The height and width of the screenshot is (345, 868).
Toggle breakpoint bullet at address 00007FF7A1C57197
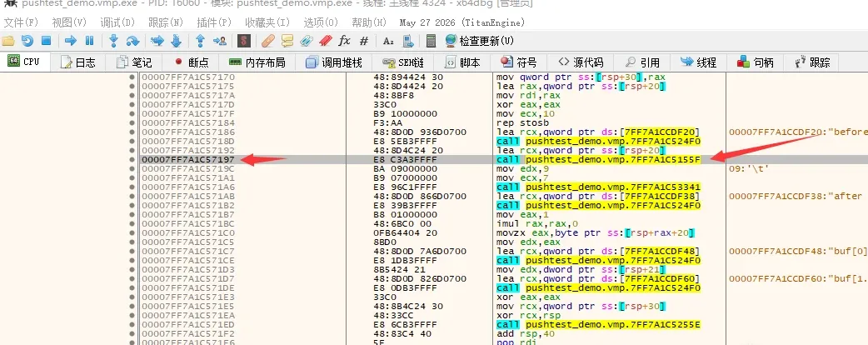(132, 159)
